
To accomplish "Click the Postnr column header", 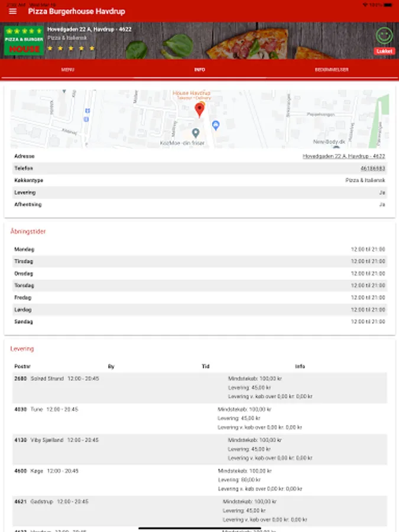I will (x=22, y=366).
